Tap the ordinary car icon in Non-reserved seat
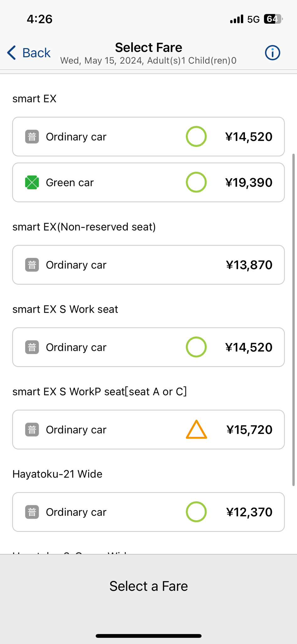297x644 pixels. (32, 265)
